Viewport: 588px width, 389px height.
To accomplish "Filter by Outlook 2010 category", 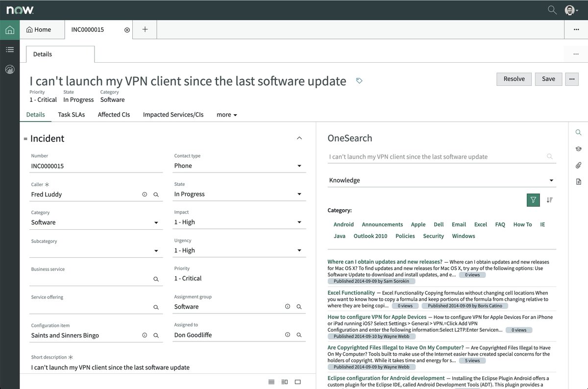I will coord(370,236).
